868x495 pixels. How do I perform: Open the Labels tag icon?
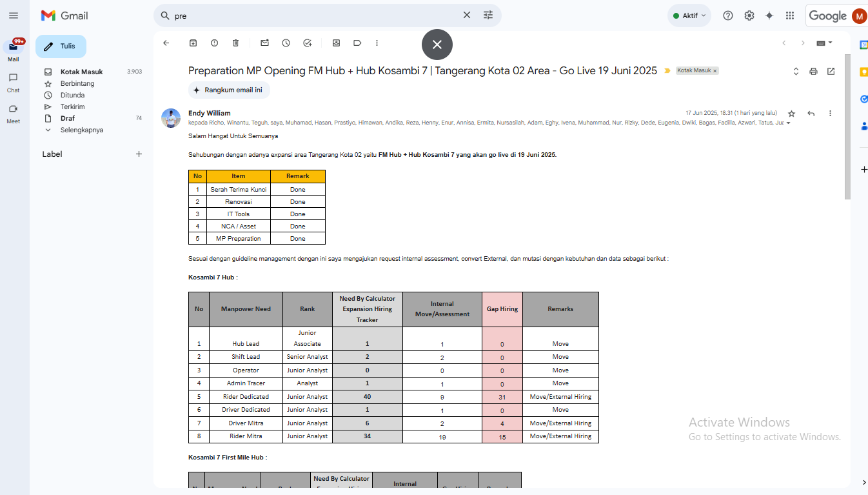pos(357,43)
